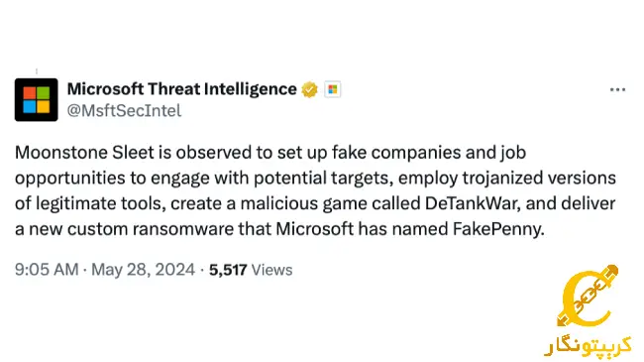This screenshot has width=644, height=362.
Task: Click the gold verified checkmark badge
Action: pos(310,89)
